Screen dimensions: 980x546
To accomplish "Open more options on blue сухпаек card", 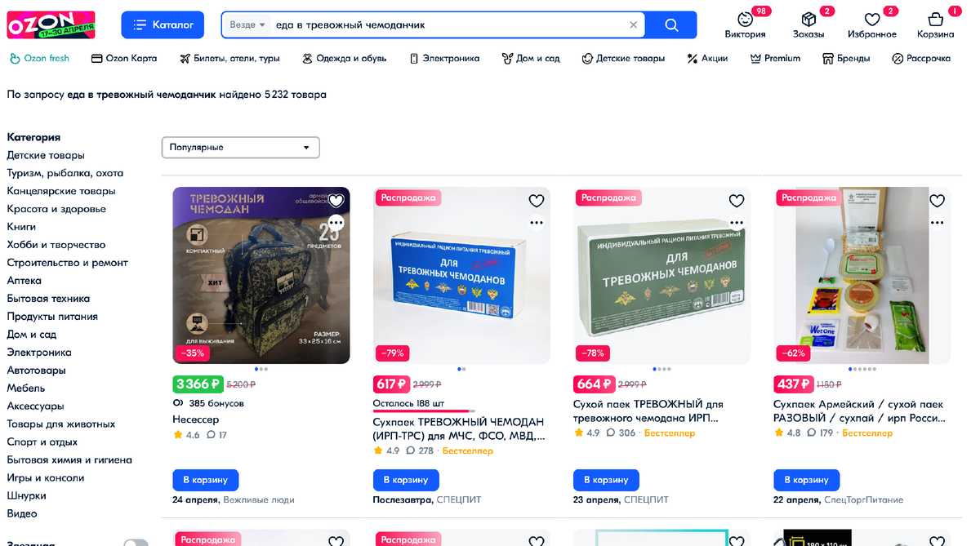I will point(536,222).
